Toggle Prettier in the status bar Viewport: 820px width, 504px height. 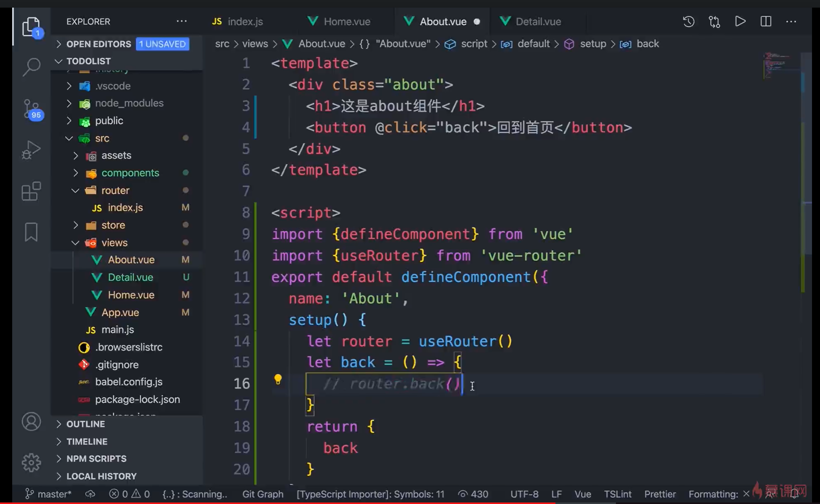pyautogui.click(x=660, y=494)
